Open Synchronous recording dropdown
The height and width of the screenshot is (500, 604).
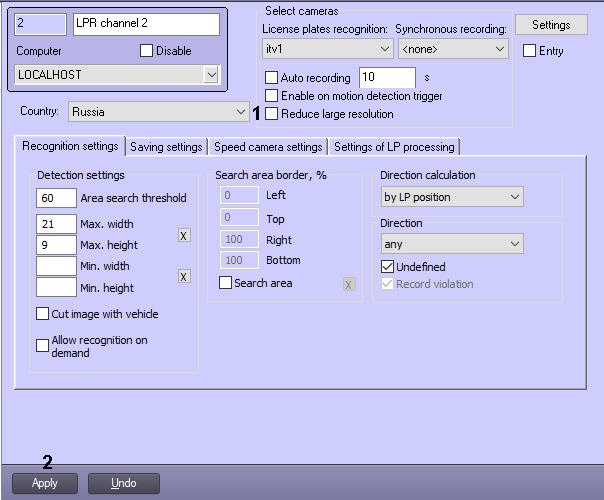pyautogui.click(x=452, y=48)
